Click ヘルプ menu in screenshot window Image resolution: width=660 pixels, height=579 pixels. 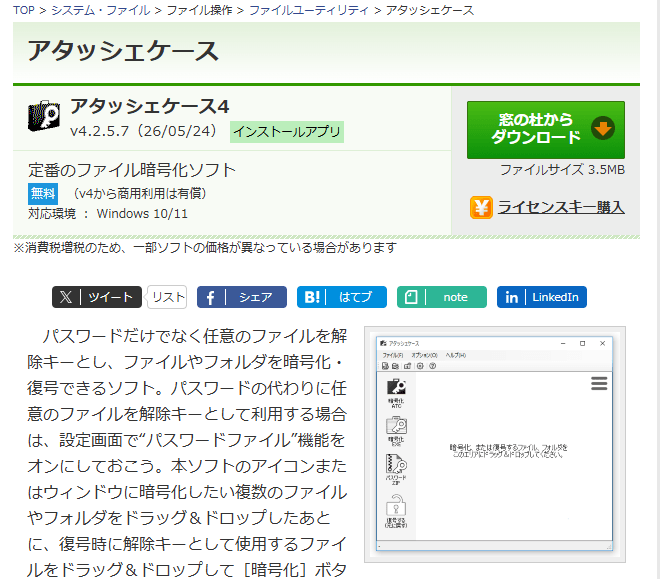[456, 355]
